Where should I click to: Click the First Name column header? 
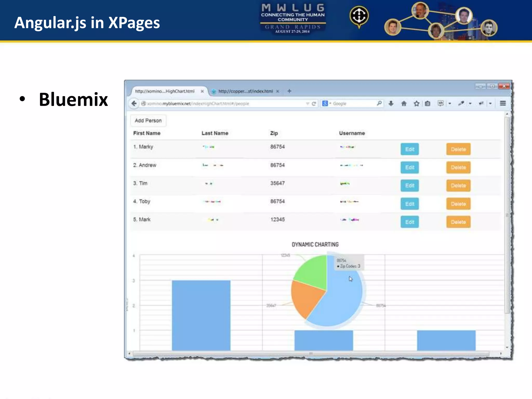[147, 133]
